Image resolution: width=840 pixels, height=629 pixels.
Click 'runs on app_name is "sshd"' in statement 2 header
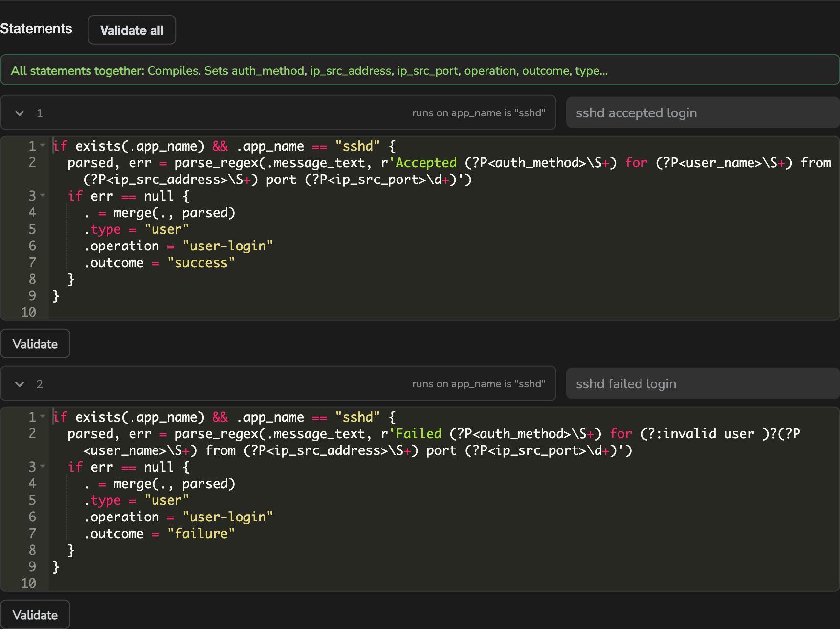point(479,384)
